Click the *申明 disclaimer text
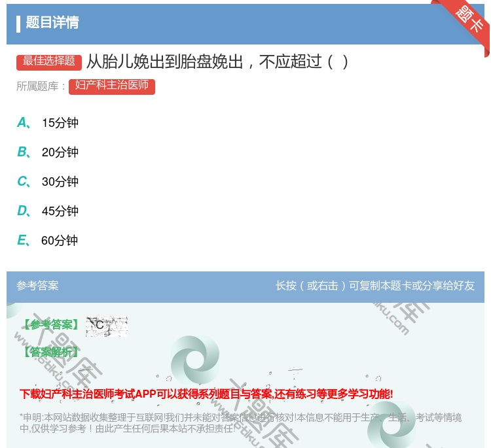Image resolution: width=491 pixels, height=448 pixels. 240,423
